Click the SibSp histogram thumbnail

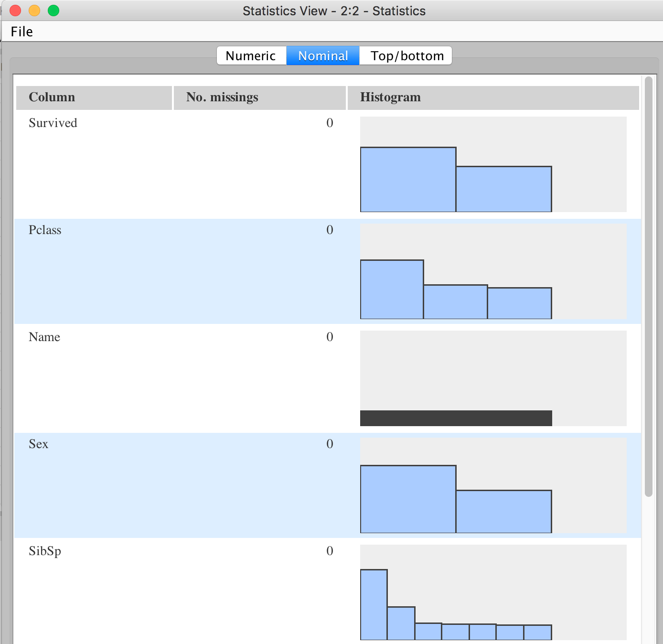coord(493,592)
